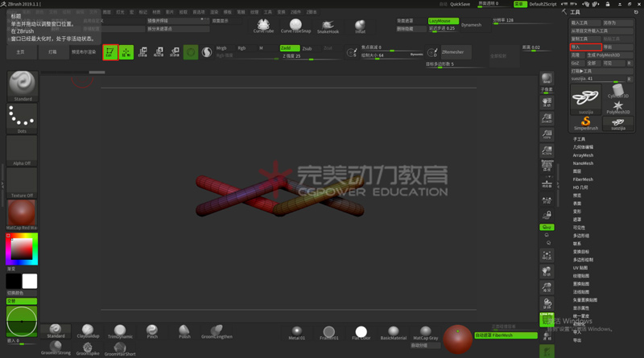Image resolution: width=644 pixels, height=358 pixels.
Task: Click the Edit mode icon
Action: point(110,52)
